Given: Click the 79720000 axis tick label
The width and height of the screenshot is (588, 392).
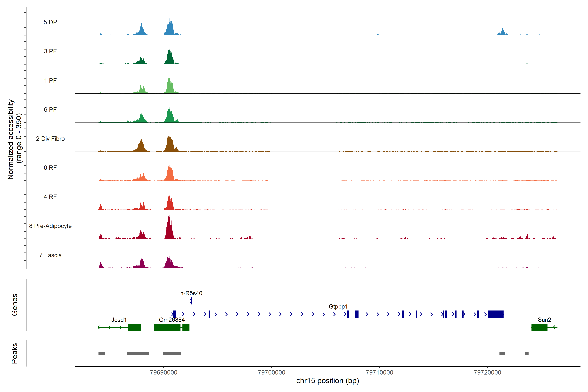Looking at the screenshot, I should [487, 373].
